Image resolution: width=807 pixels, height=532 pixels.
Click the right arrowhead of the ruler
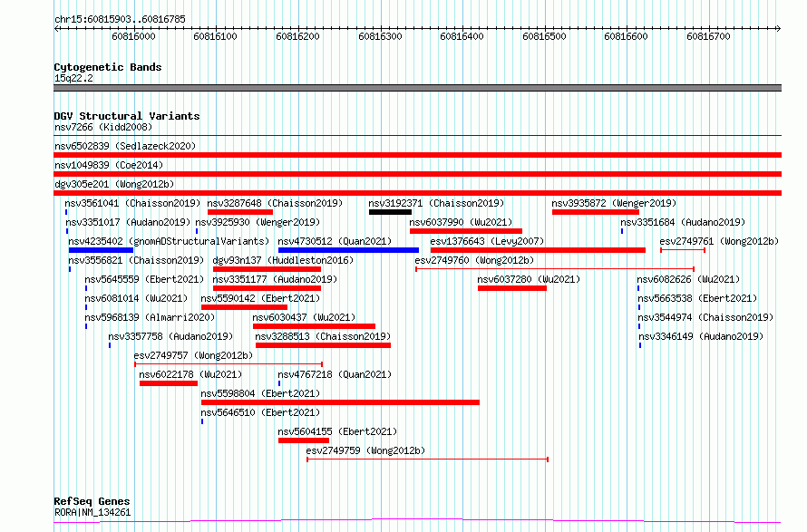coord(779,28)
